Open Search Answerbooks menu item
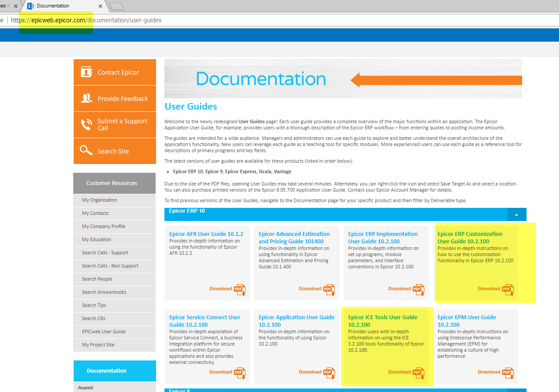559x392 pixels. coord(114,292)
